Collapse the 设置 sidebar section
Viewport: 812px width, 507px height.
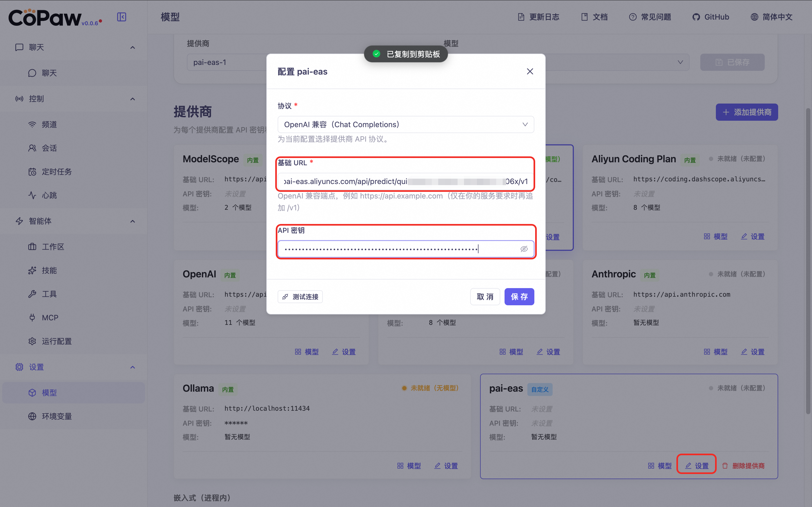tap(133, 367)
